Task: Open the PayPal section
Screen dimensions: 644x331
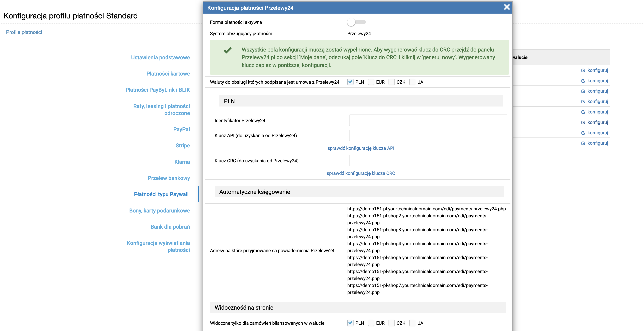Action: coord(181,129)
